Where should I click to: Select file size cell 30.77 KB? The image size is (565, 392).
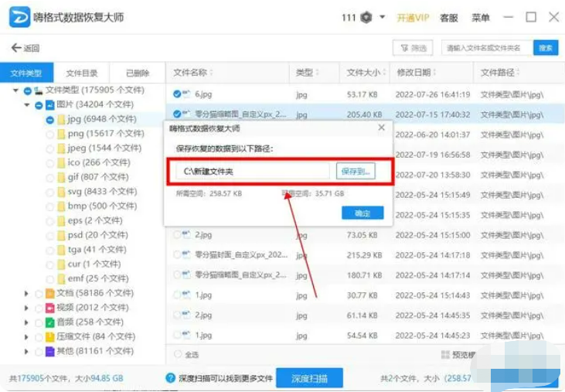click(x=362, y=295)
